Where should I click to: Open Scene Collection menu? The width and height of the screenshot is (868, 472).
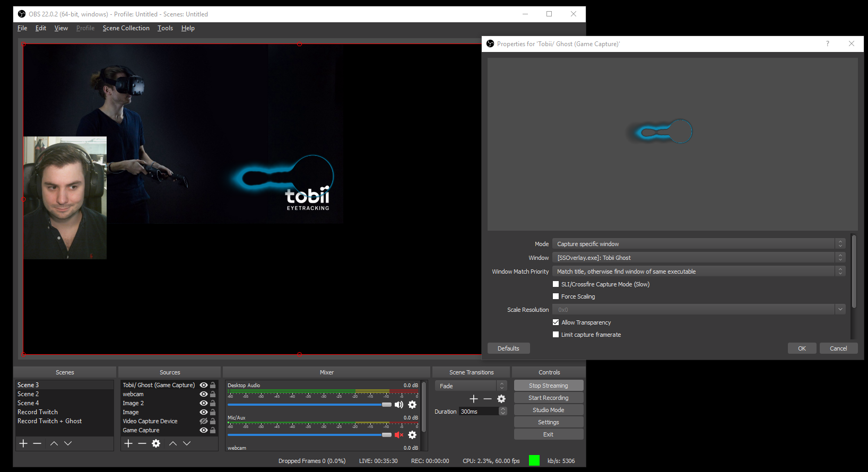126,28
